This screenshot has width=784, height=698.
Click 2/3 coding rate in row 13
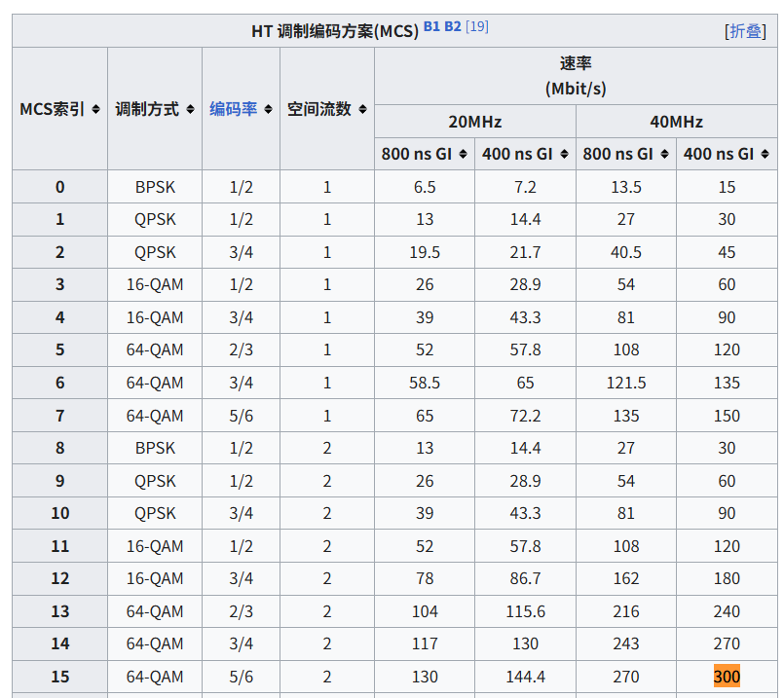(x=241, y=611)
